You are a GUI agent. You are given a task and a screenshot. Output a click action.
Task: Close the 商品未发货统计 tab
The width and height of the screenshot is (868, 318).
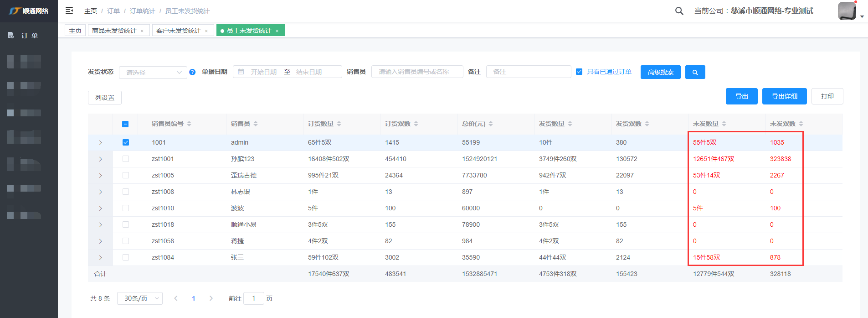click(x=142, y=31)
